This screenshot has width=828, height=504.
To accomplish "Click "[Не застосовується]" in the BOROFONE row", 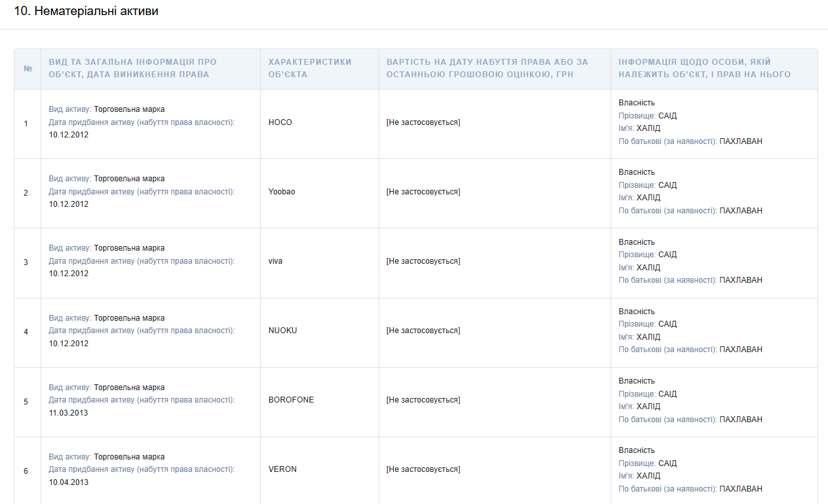I will click(x=423, y=400).
